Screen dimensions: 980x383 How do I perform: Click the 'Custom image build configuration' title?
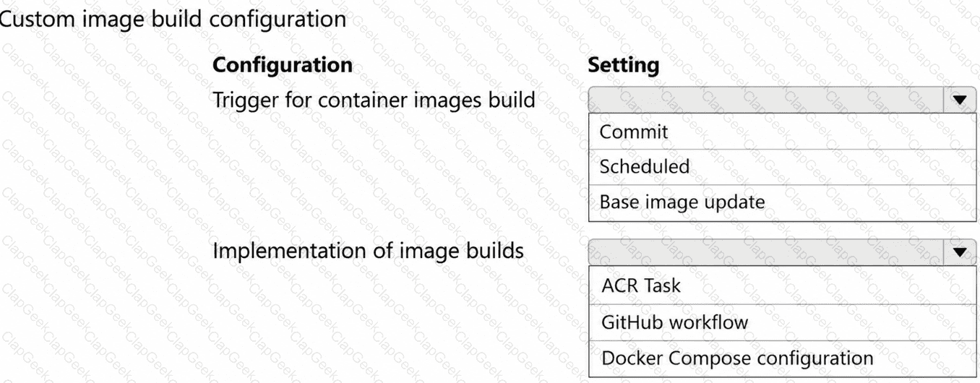tap(173, 19)
